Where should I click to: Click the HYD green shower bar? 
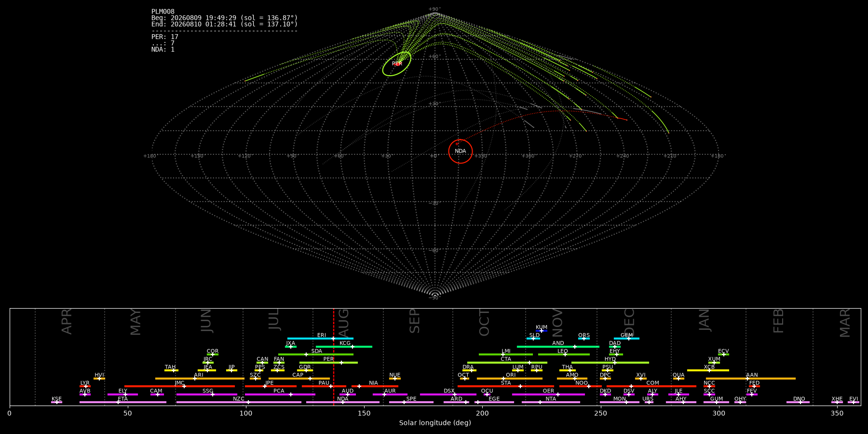click(610, 363)
